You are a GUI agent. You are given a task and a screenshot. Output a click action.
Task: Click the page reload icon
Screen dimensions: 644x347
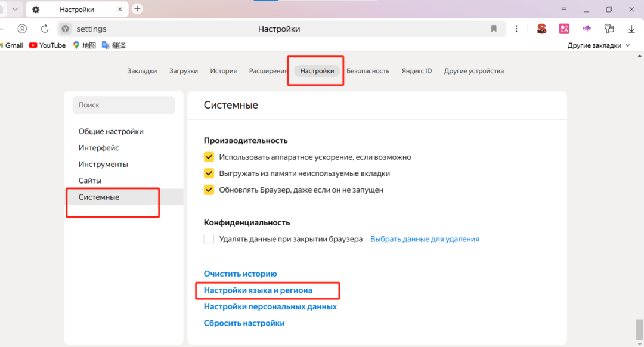point(44,29)
